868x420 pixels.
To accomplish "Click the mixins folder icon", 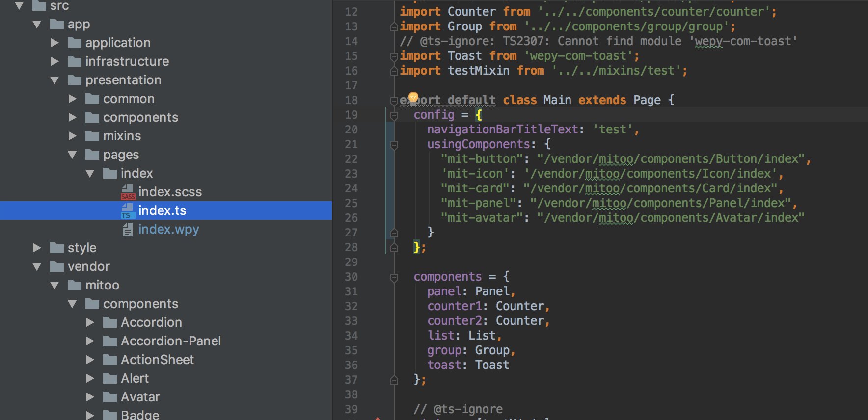I will 92,136.
